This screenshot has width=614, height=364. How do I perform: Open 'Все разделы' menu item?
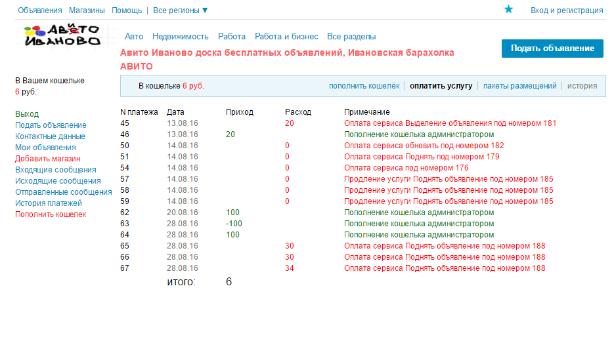[351, 37]
